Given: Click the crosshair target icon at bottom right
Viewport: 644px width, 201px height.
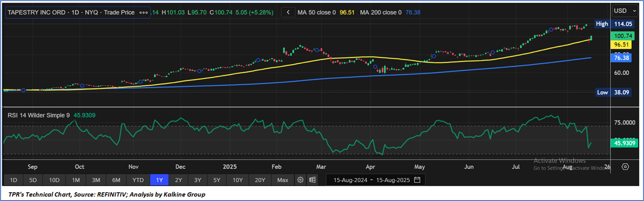Looking at the screenshot, I should pos(625,167).
